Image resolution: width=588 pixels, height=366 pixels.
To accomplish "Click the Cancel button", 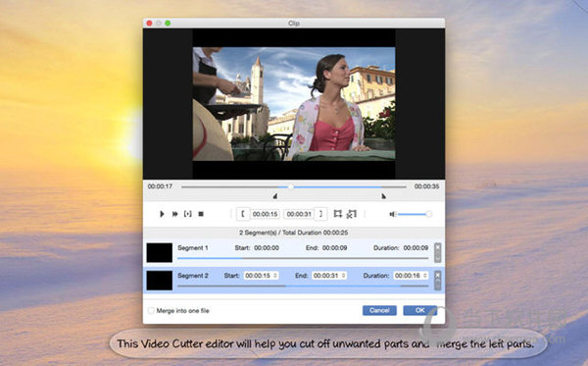I will tap(379, 310).
